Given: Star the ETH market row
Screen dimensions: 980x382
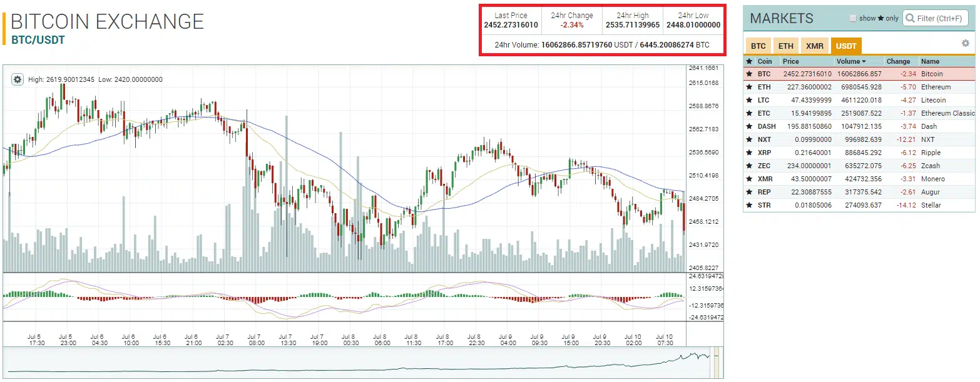Looking at the screenshot, I should tap(749, 87).
